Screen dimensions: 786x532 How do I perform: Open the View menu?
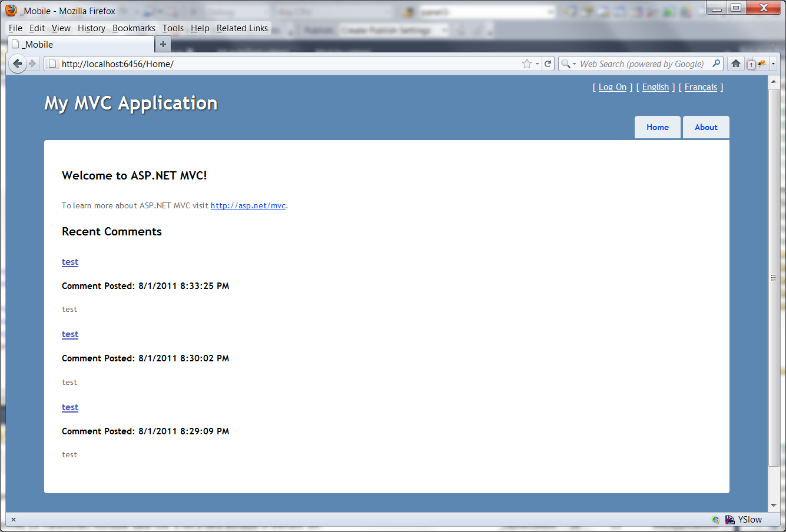point(61,28)
